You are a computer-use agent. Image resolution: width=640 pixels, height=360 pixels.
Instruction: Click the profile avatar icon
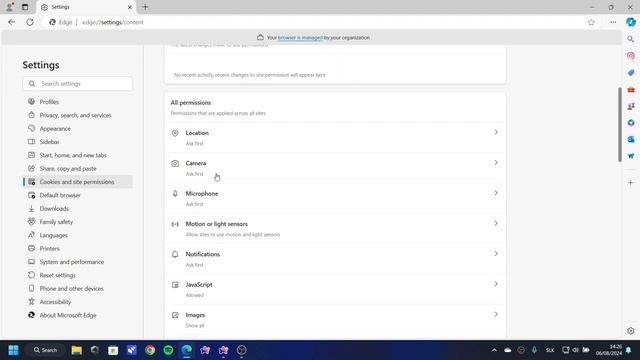pyautogui.click(x=9, y=7)
